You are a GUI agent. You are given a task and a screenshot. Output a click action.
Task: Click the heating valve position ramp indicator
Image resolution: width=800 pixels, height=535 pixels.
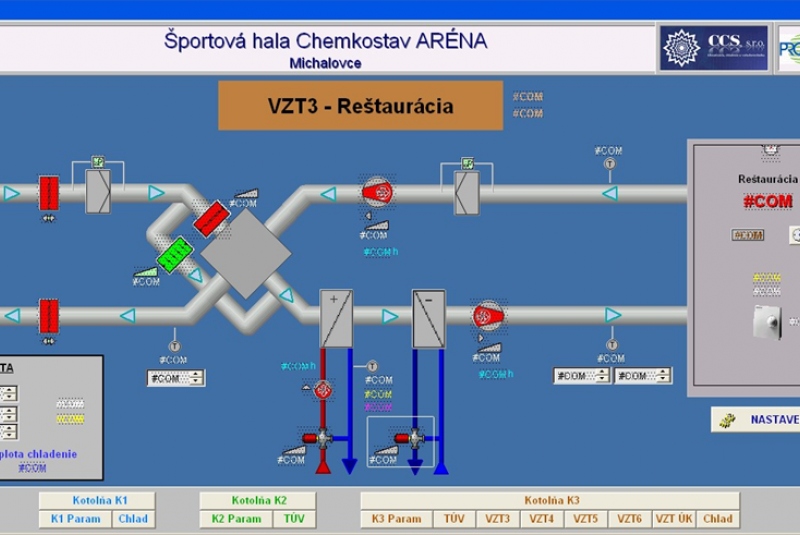[294, 450]
